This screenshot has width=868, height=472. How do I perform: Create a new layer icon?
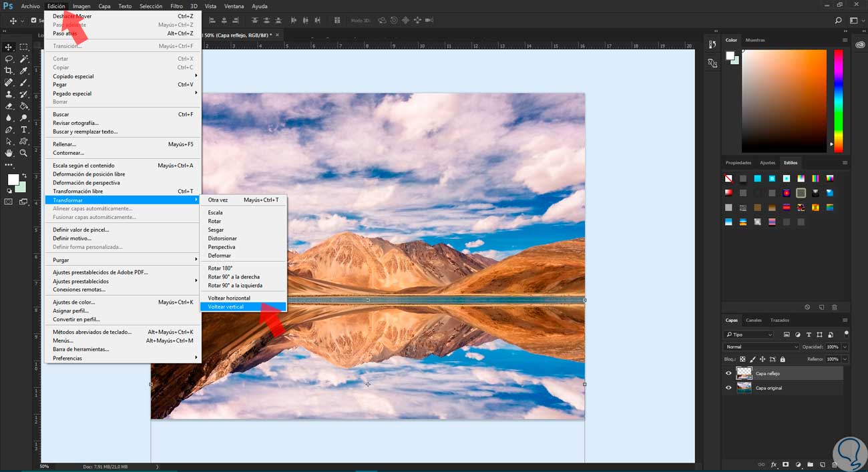point(823,465)
